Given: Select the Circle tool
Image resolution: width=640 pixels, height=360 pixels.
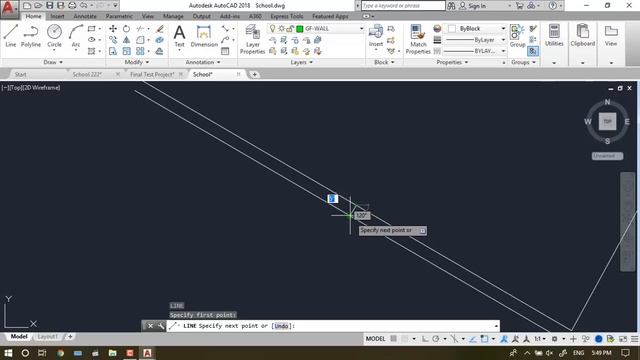Looking at the screenshot, I should [x=54, y=36].
